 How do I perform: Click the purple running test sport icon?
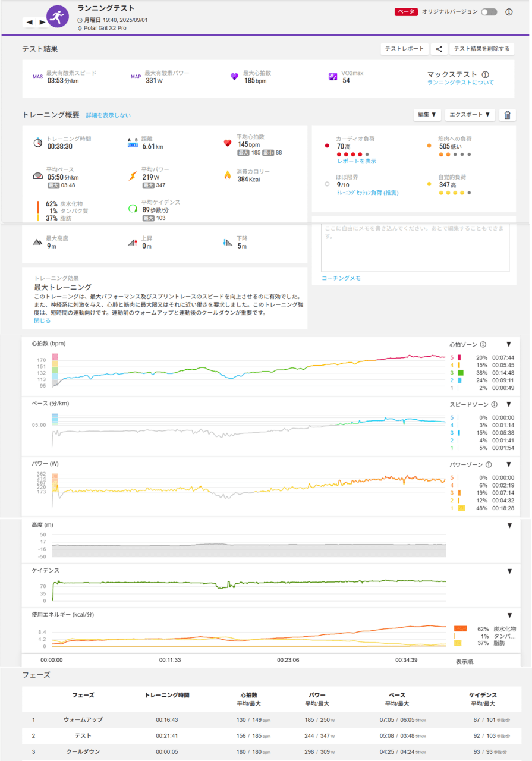point(57,17)
